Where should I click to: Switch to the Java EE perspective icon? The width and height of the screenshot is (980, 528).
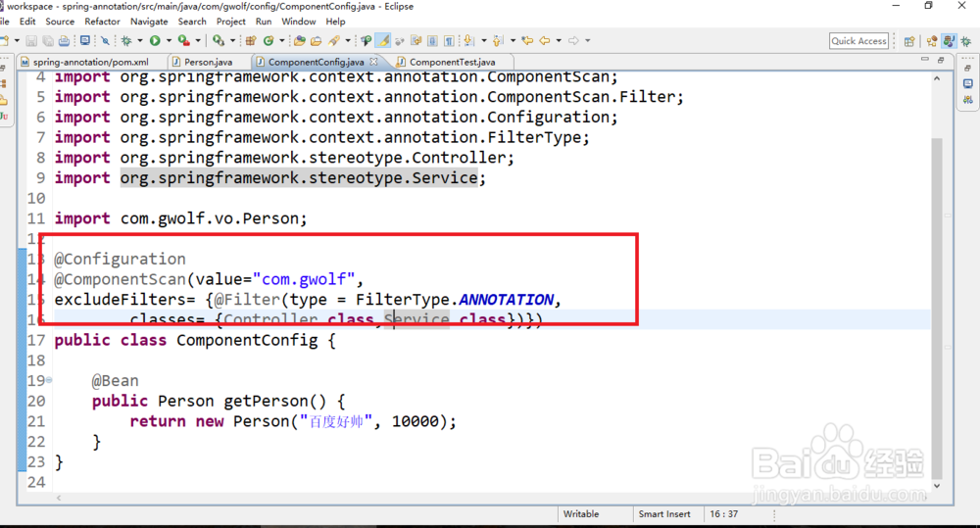(932, 41)
